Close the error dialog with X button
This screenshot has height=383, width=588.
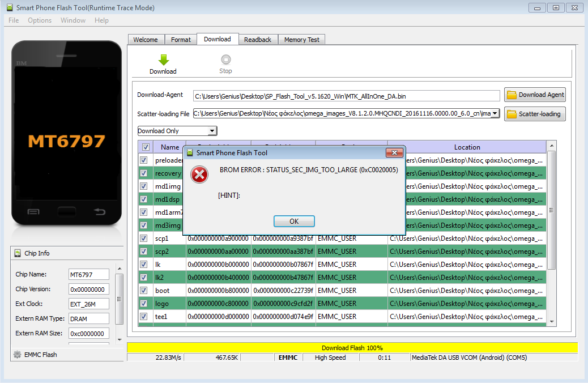pos(394,153)
